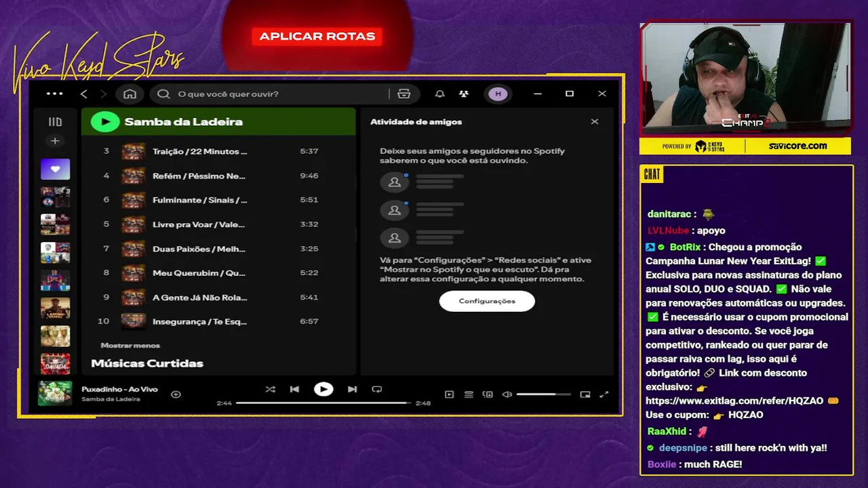Play Samba da Ladeira with the green button
Image resolution: width=868 pixels, height=488 pixels.
(x=105, y=121)
